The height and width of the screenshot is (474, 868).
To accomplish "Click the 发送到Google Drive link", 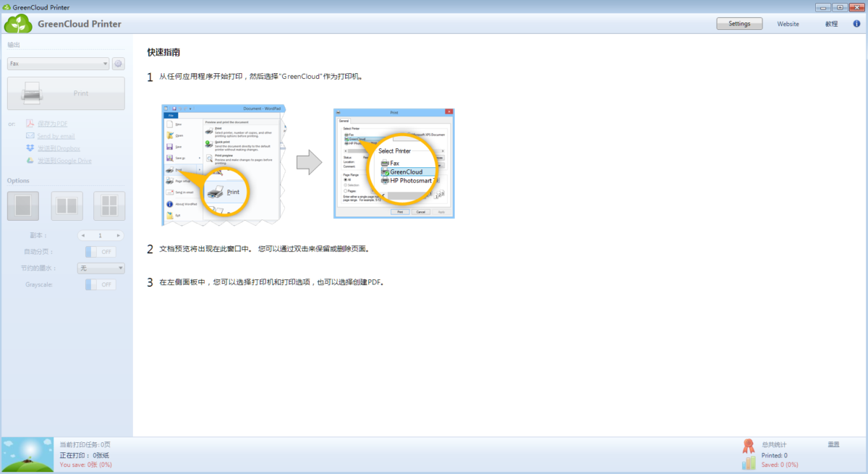I will [x=64, y=161].
